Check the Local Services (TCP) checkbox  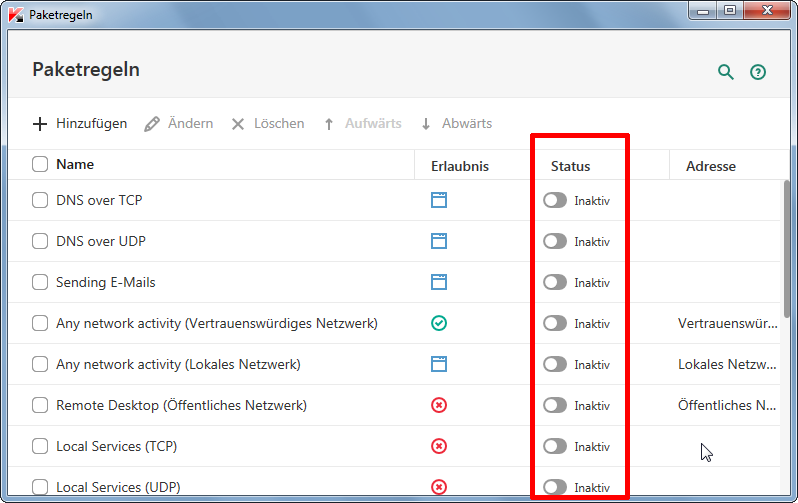tap(40, 446)
